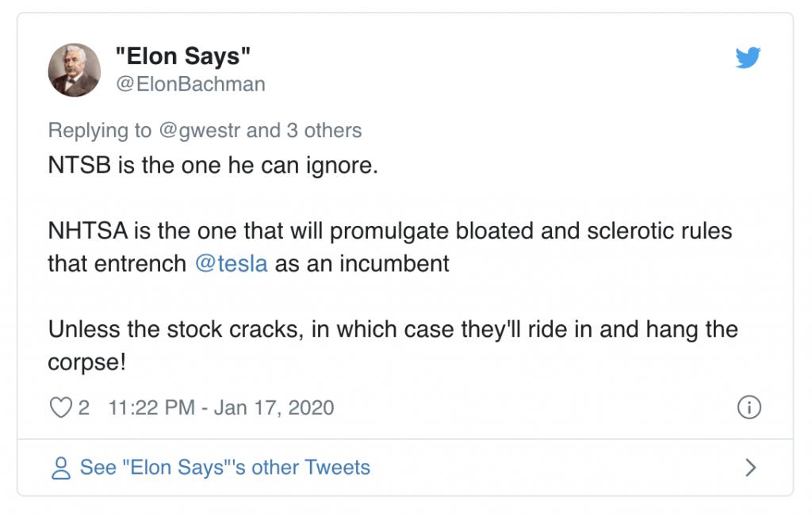Click the "Unless the stock cracks" line
812x516 pixels.
click(x=174, y=328)
